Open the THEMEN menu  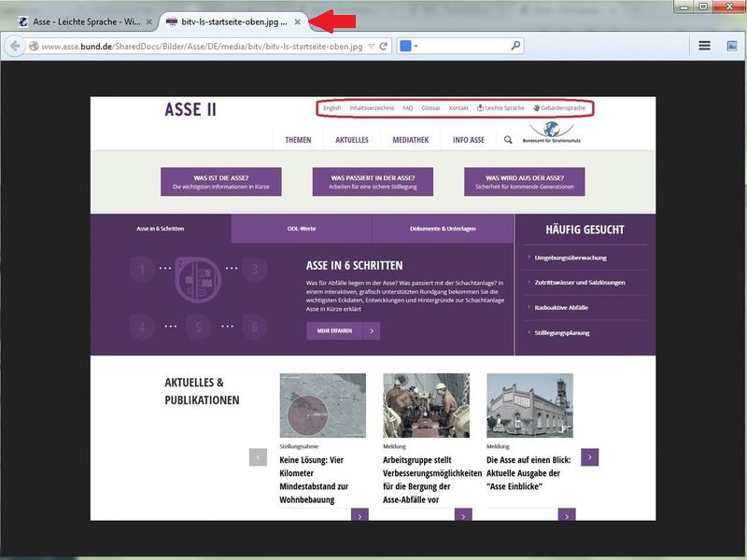click(x=298, y=140)
